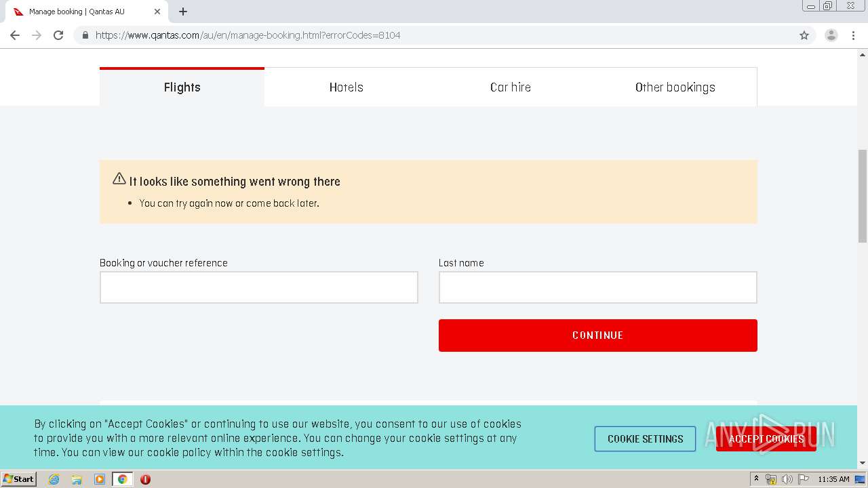Click the 'Booking or voucher reference' label

[x=163, y=263]
